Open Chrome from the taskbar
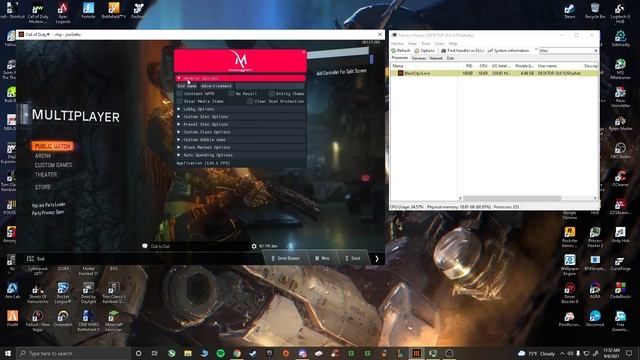This screenshot has height=360, width=640. 237,353
